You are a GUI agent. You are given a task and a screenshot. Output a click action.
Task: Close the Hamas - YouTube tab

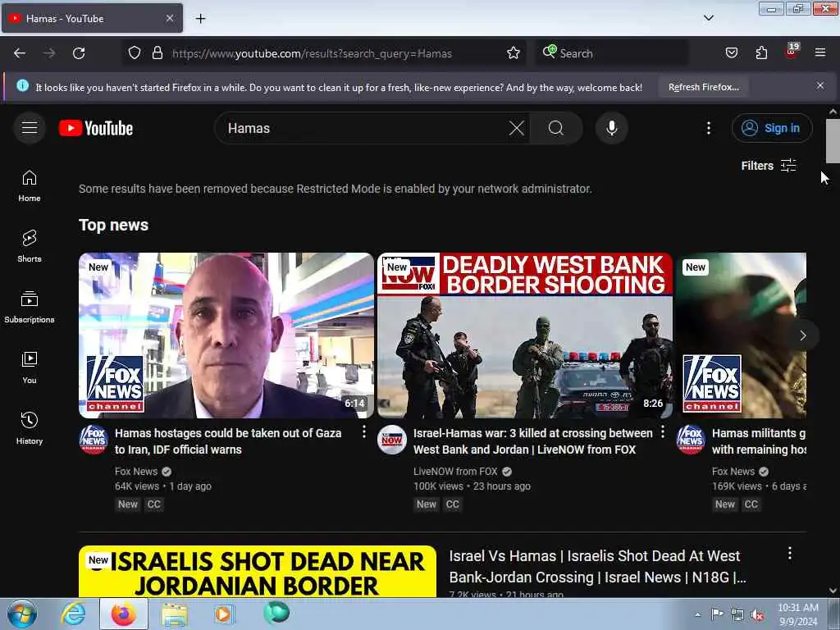pos(170,18)
